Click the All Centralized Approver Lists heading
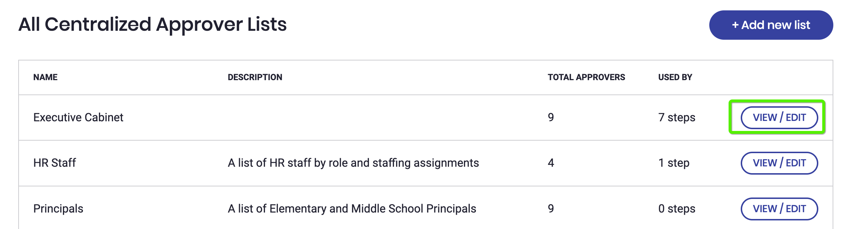Screen dimensions: 868x229 [x=153, y=24]
